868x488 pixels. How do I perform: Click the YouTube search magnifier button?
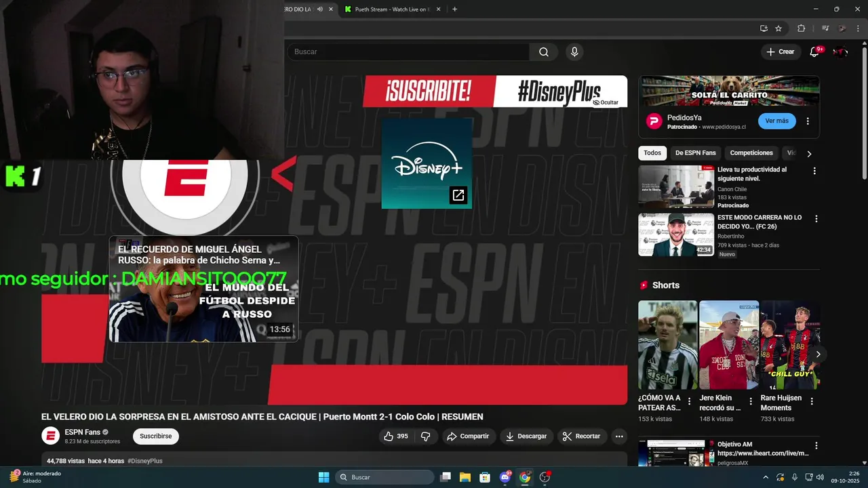pos(544,52)
